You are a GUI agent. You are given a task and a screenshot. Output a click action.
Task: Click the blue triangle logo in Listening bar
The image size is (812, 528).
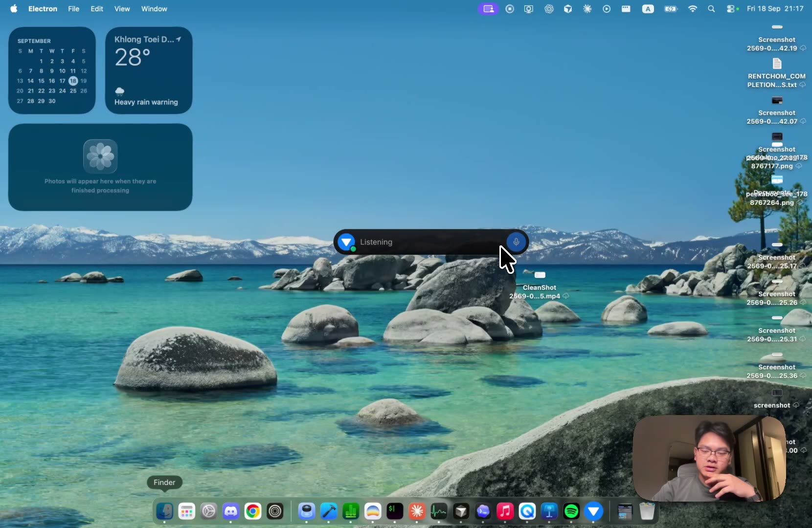346,242
